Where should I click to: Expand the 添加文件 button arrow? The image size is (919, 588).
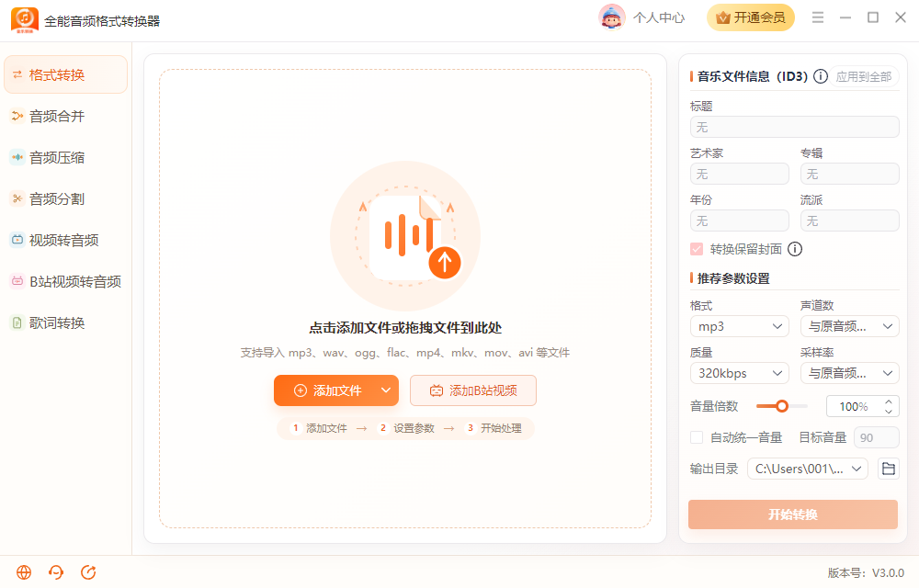386,390
